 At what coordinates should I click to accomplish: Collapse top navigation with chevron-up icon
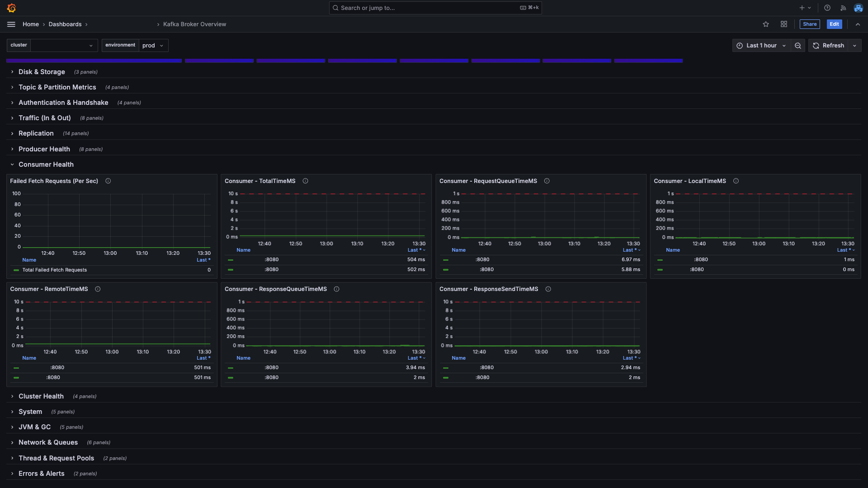(858, 24)
